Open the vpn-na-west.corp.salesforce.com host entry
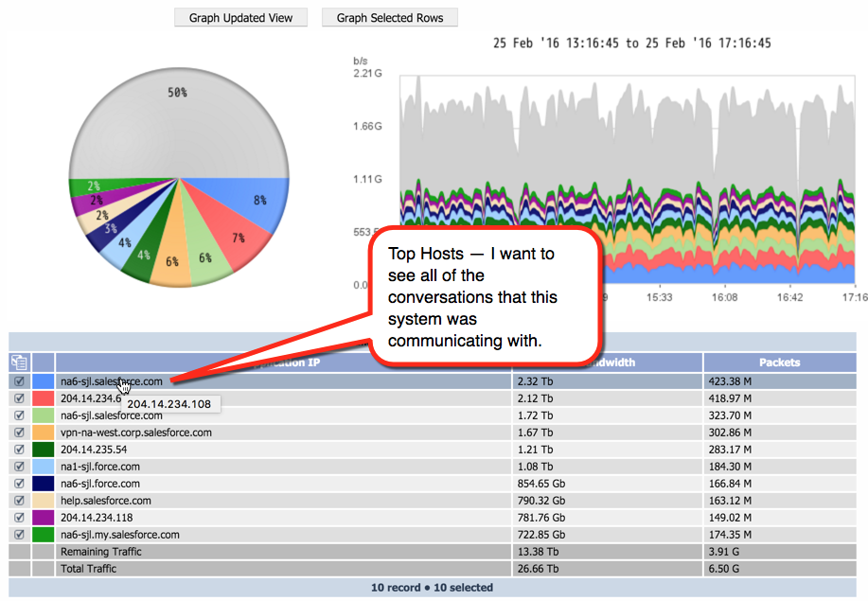The image size is (868, 601). coord(136,433)
